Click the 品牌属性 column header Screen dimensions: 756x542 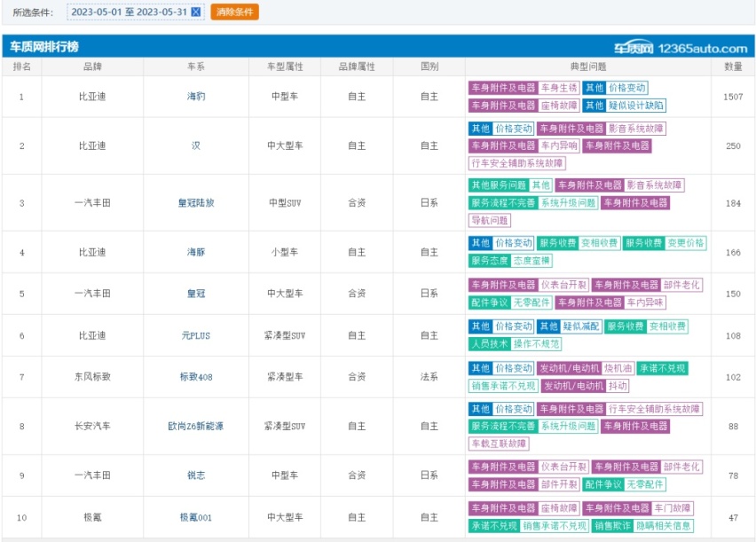click(x=357, y=67)
